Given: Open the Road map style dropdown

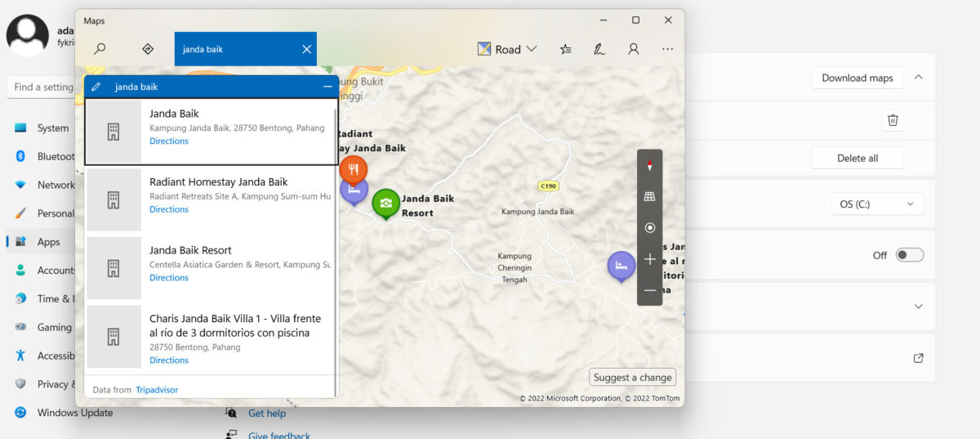Looking at the screenshot, I should pos(507,49).
